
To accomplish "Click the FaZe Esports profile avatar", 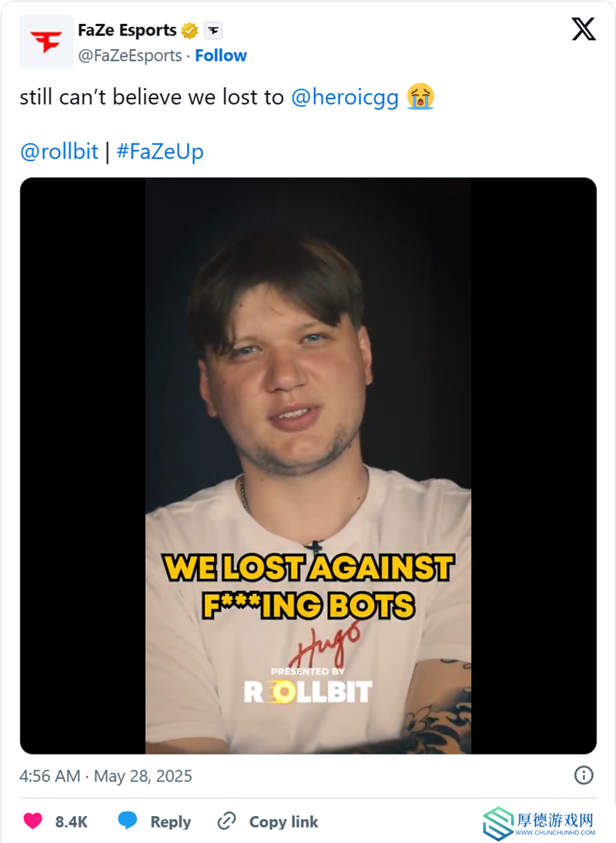I will [46, 42].
